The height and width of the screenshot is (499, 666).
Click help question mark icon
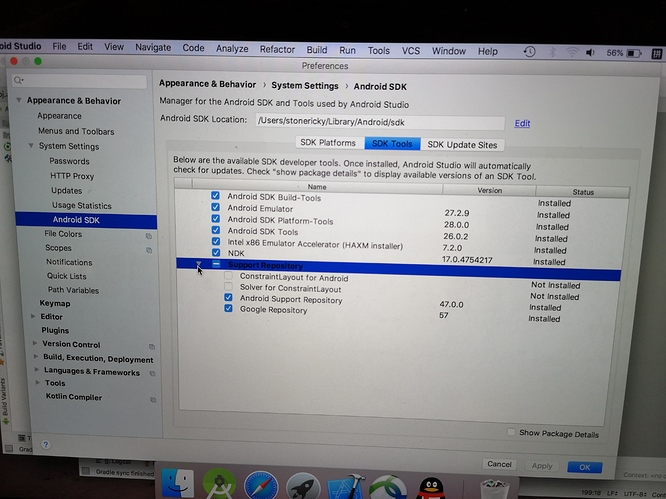46,445
